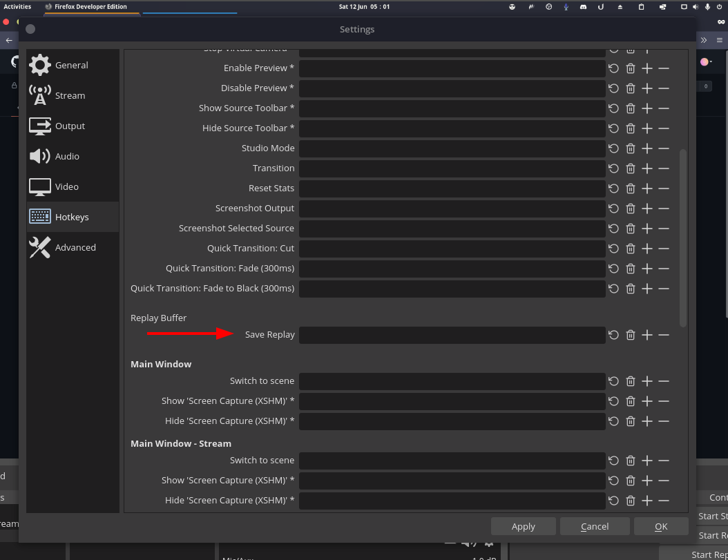Viewport: 728px width, 560px height.
Task: Reset Main Window Switch to scene hotkey
Action: click(614, 381)
